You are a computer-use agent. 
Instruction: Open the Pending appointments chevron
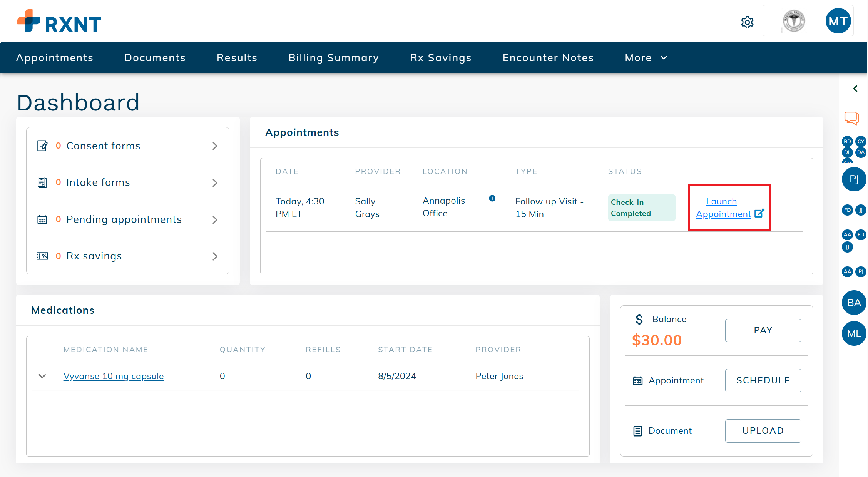pyautogui.click(x=215, y=220)
